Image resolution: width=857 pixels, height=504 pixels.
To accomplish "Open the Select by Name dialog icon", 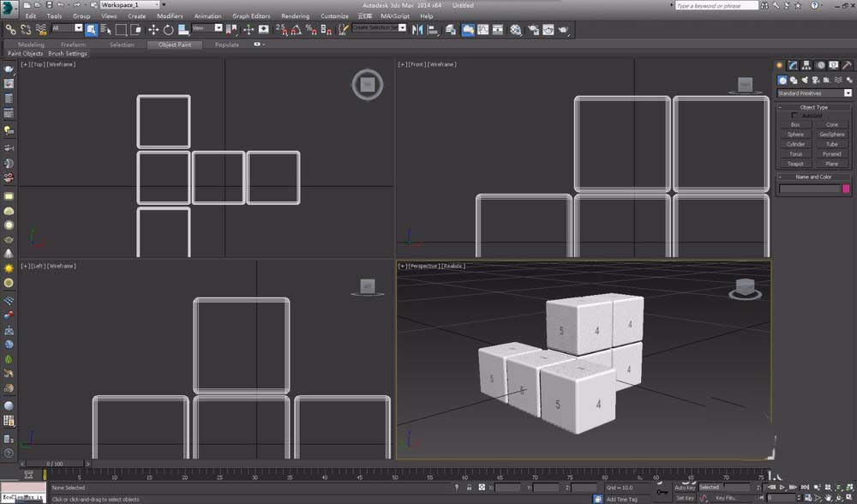I will tap(105, 29).
